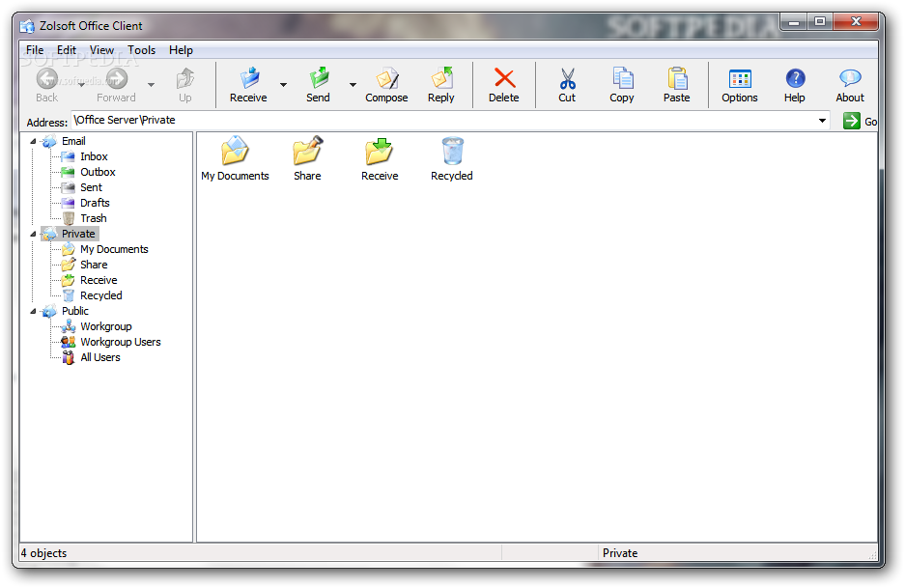Open the Tools menu
This screenshot has height=588, width=905.
click(141, 50)
